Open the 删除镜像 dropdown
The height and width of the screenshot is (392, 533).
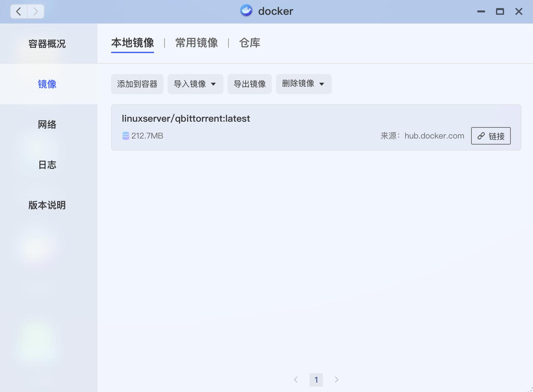point(304,84)
